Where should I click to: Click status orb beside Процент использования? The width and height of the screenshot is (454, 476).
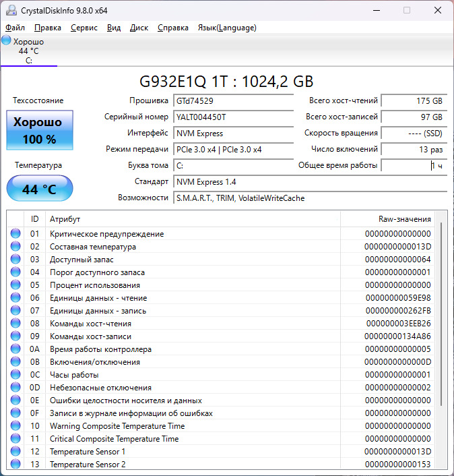pyautogui.click(x=15, y=285)
